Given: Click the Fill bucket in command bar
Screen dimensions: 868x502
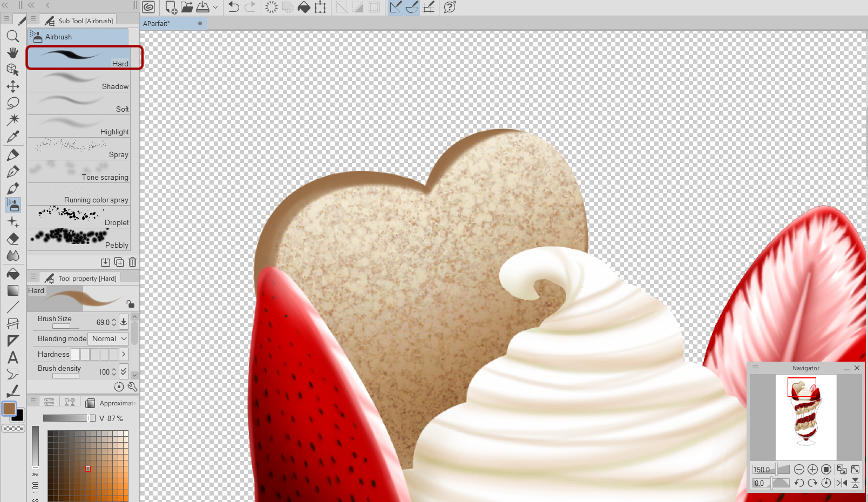Looking at the screenshot, I should (x=304, y=7).
